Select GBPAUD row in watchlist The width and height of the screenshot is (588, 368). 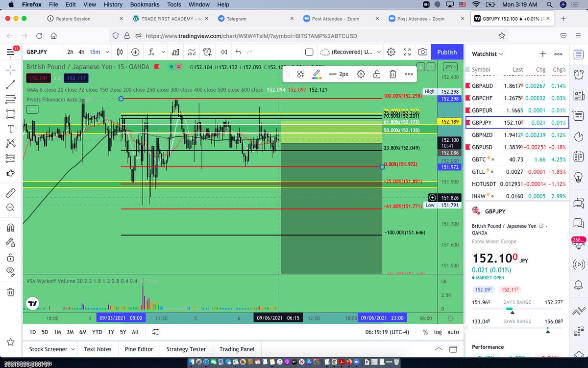[x=517, y=86]
